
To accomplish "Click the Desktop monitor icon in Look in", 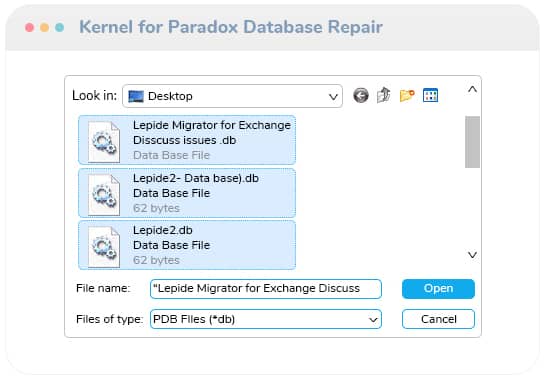I will (136, 96).
